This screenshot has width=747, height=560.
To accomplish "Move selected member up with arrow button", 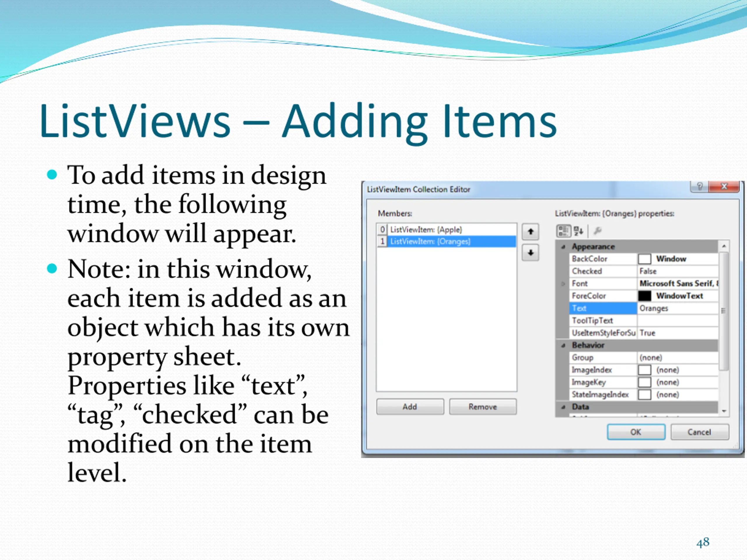I will (x=530, y=232).
